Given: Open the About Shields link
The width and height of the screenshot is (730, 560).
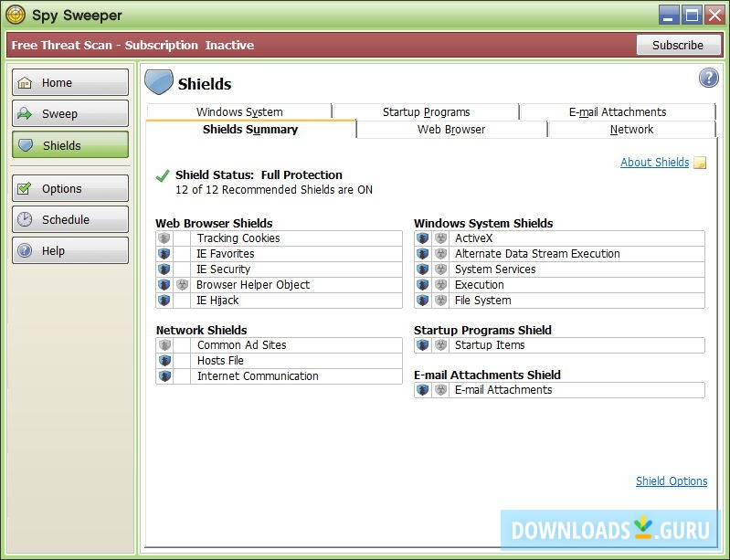Looking at the screenshot, I should (x=654, y=162).
